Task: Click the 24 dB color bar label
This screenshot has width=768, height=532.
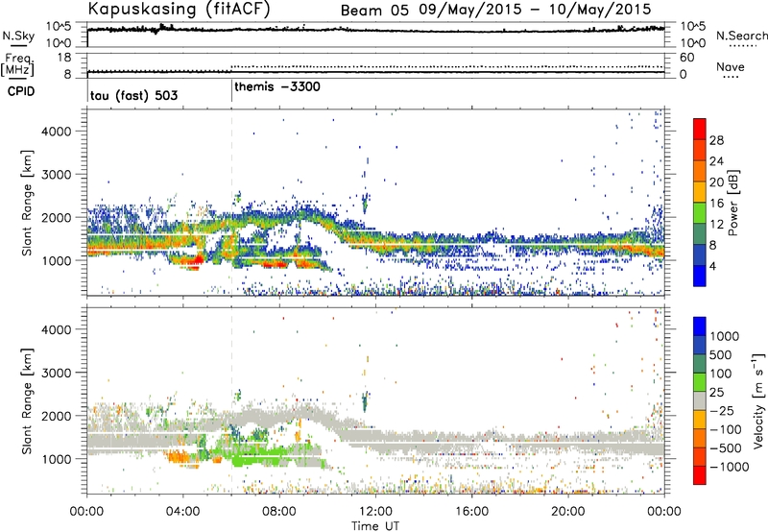Action: coord(716,161)
